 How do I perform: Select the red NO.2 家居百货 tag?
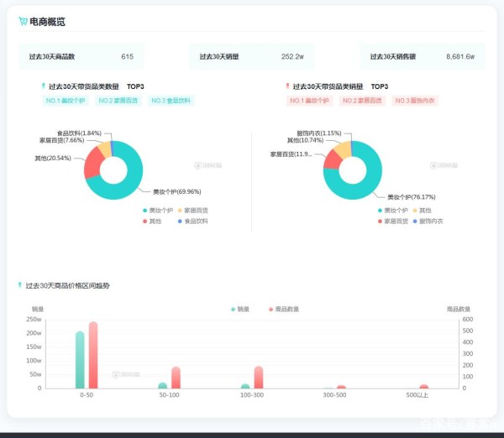point(362,101)
